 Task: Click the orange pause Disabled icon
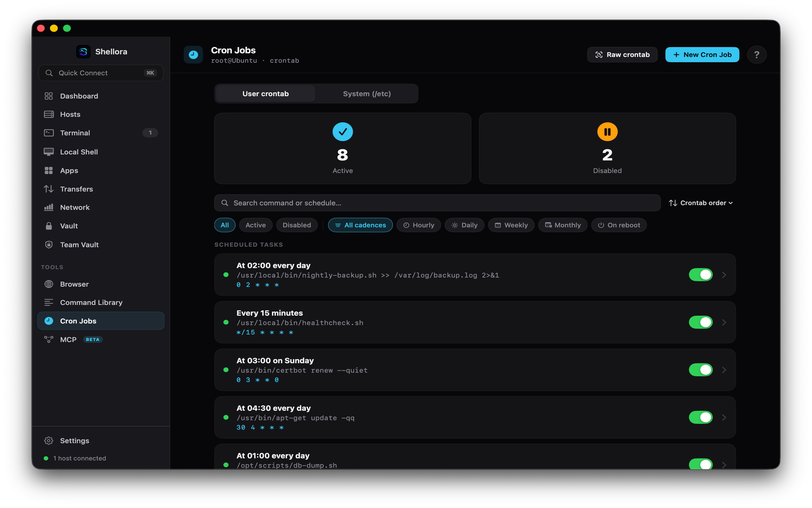coord(607,132)
